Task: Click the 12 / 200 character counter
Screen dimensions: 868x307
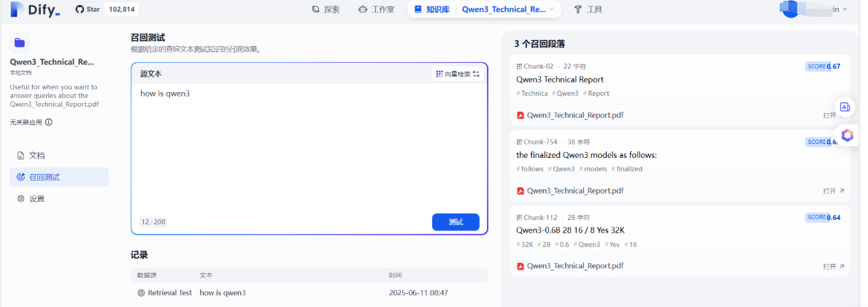Action: [153, 222]
